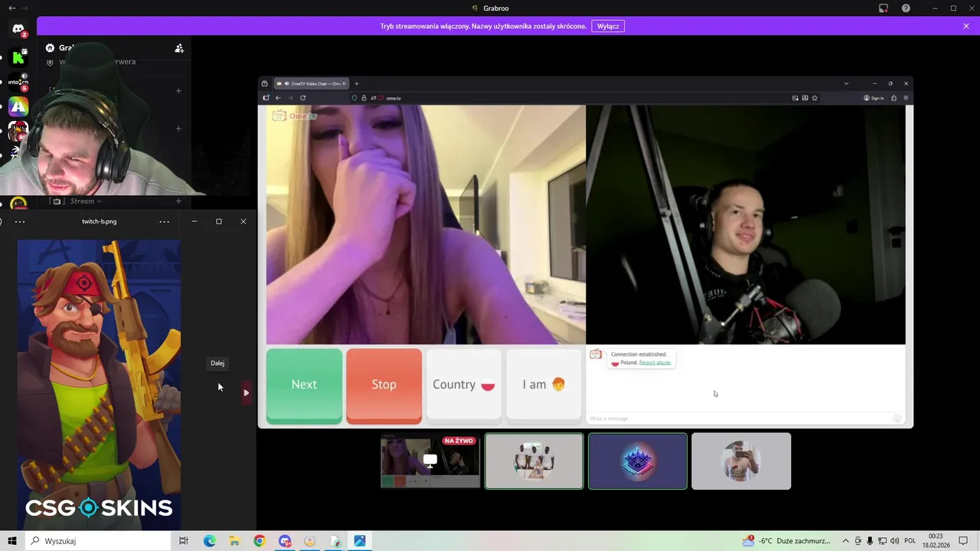Open the emoji picker in OmeTV chat

(897, 418)
